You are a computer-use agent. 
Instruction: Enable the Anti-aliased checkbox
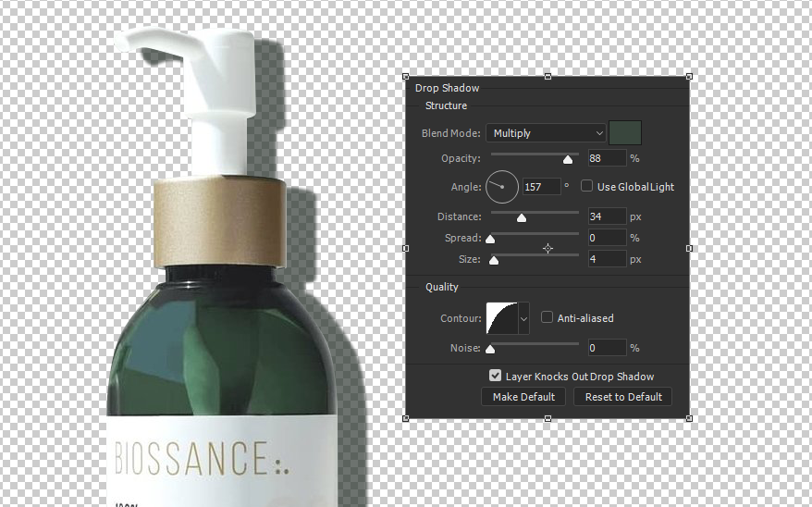[547, 317]
